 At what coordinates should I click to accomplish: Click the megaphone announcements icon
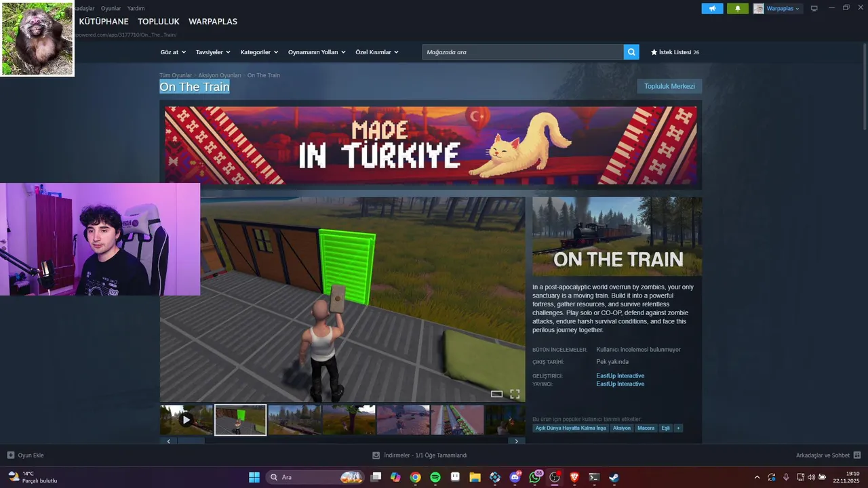(712, 9)
